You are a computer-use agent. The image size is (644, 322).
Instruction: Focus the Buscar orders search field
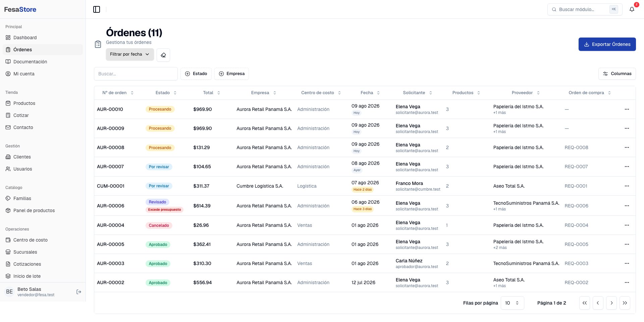(x=136, y=74)
